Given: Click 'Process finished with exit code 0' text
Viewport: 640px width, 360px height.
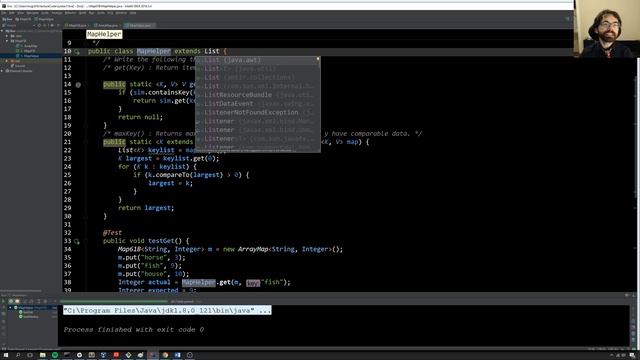Looking at the screenshot, I should [x=133, y=329].
